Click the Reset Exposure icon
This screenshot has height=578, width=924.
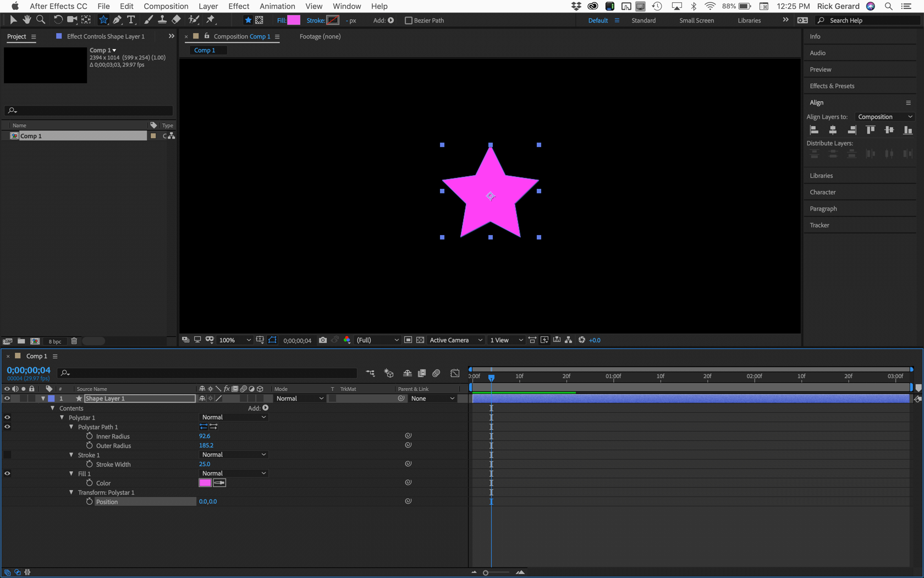(x=582, y=340)
